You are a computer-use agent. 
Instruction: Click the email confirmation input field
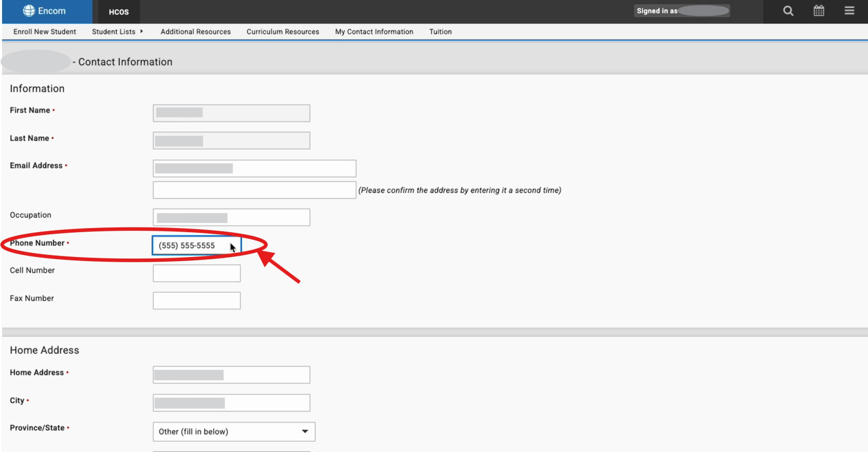point(254,190)
